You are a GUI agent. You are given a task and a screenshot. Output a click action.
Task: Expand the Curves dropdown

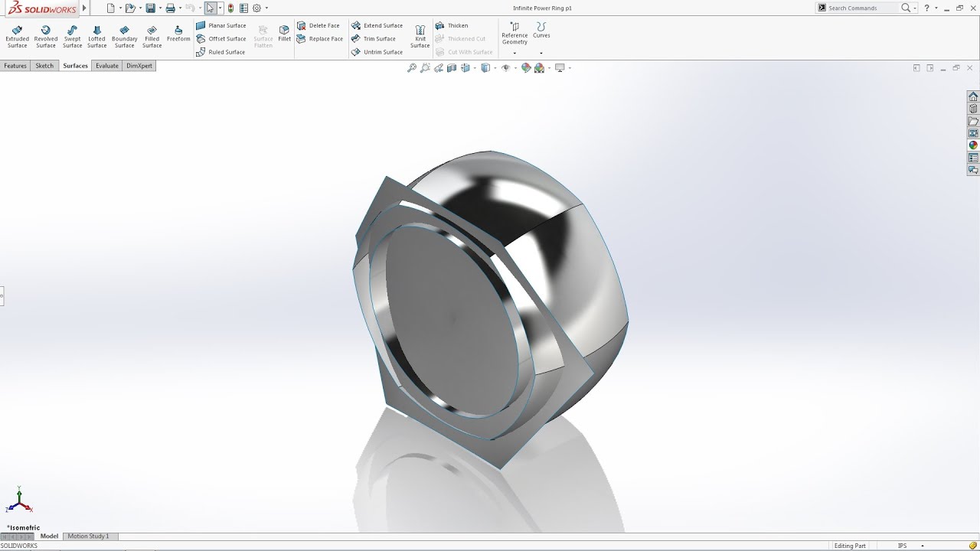click(x=541, y=53)
